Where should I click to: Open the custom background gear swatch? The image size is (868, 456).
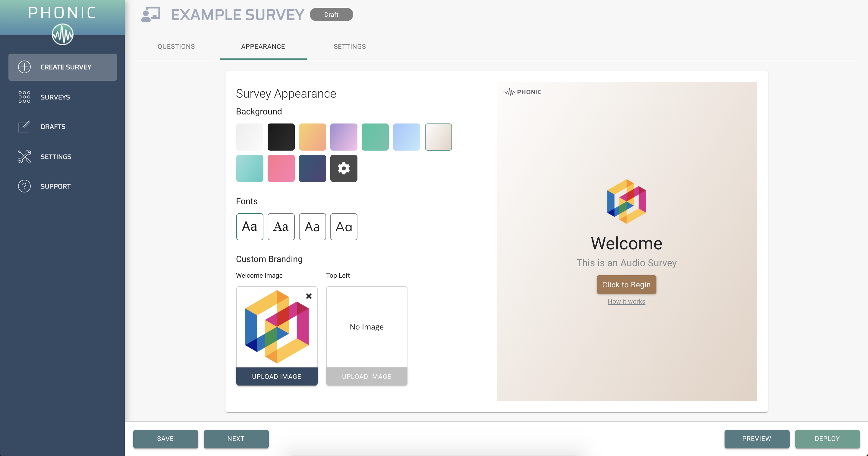coord(344,168)
